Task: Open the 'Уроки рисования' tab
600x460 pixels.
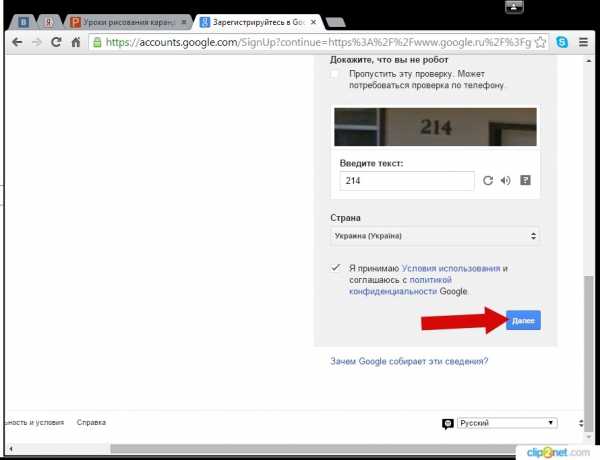Action: point(127,23)
